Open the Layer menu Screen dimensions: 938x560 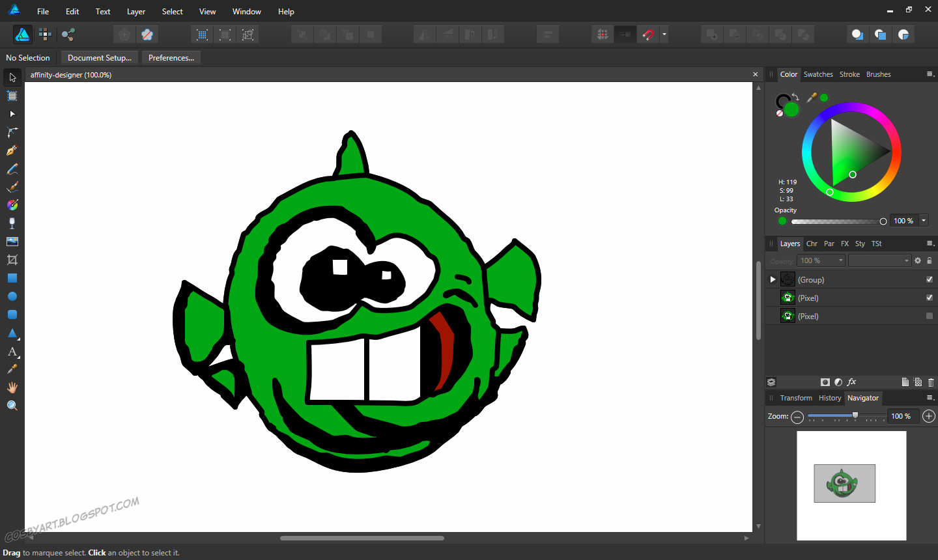[x=135, y=12]
